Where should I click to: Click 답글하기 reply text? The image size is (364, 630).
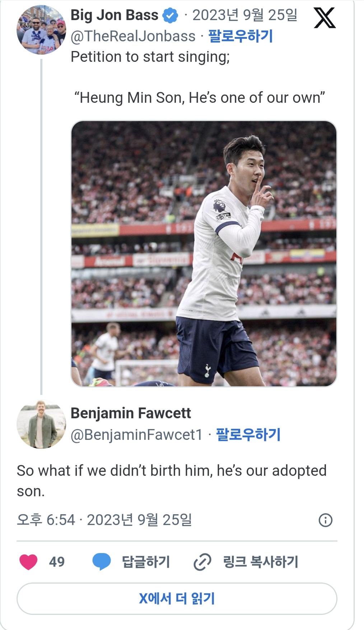146,562
